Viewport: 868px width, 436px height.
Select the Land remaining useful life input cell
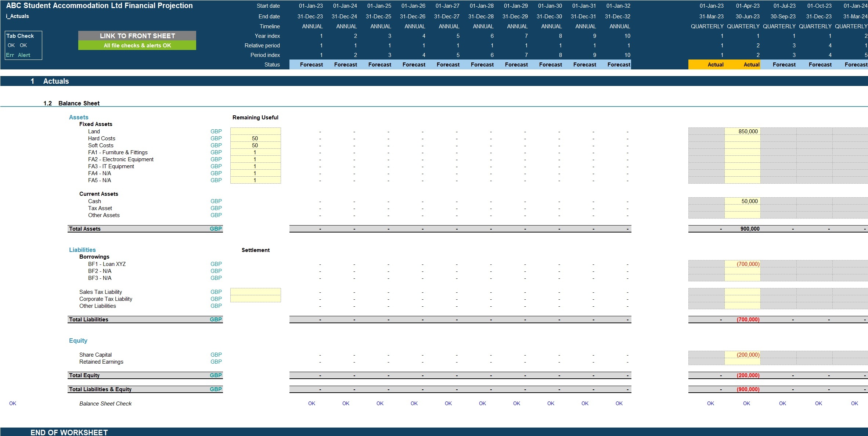coord(255,131)
